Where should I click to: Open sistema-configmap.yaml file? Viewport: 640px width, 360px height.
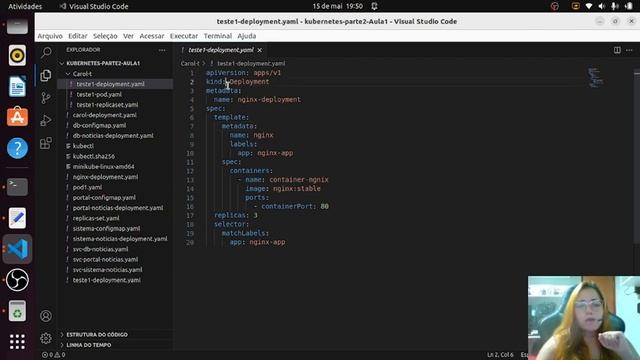tap(106, 229)
